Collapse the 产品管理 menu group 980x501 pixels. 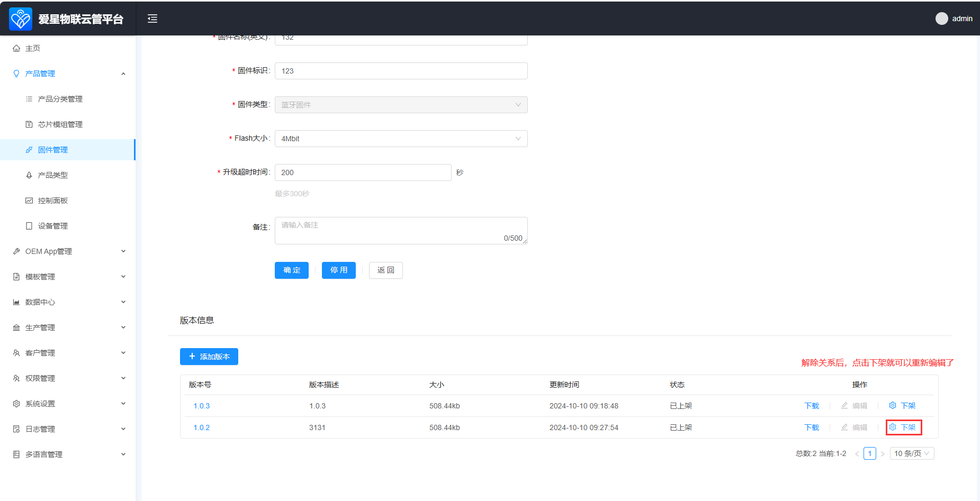(x=68, y=74)
